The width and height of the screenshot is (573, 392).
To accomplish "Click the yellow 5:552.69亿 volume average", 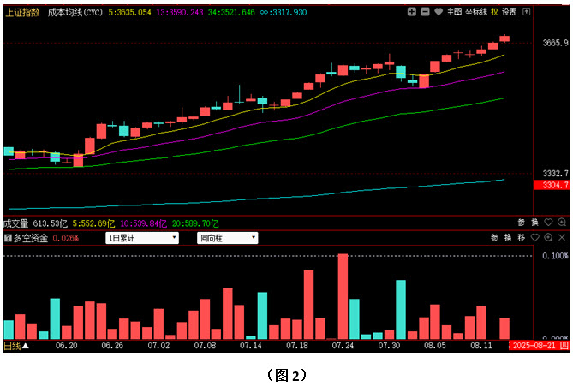I will [93, 223].
